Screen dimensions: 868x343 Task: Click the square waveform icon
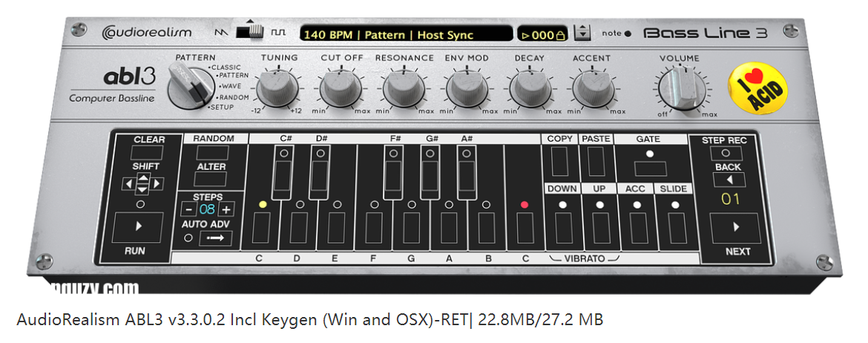click(x=278, y=33)
